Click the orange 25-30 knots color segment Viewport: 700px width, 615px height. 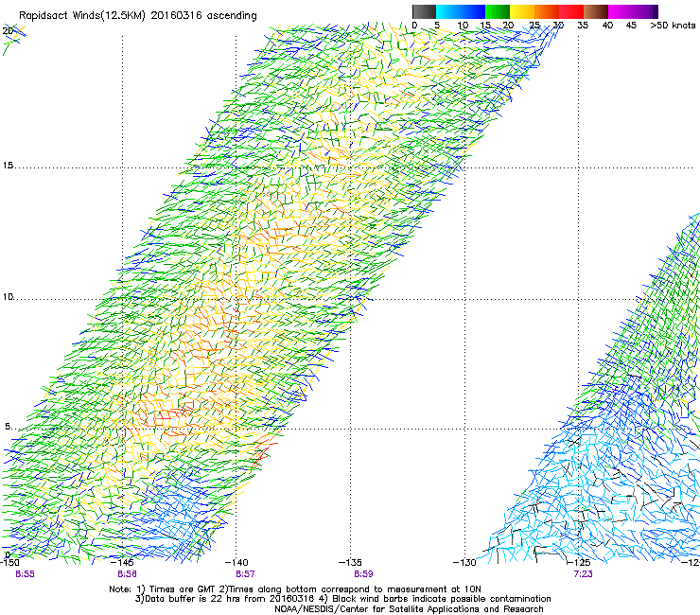[547, 11]
